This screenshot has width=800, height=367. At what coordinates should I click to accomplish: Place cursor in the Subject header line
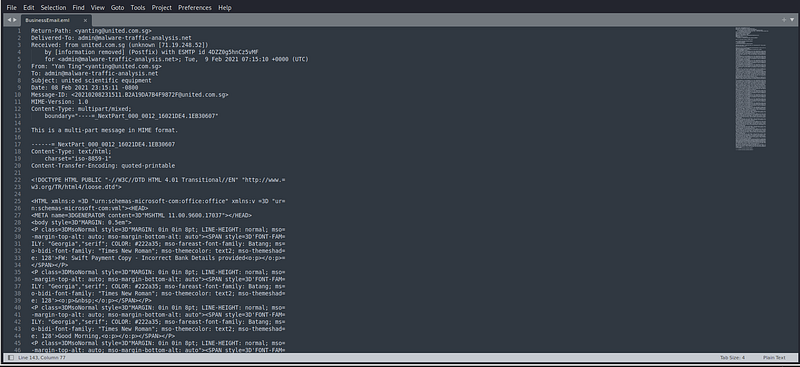click(x=91, y=81)
